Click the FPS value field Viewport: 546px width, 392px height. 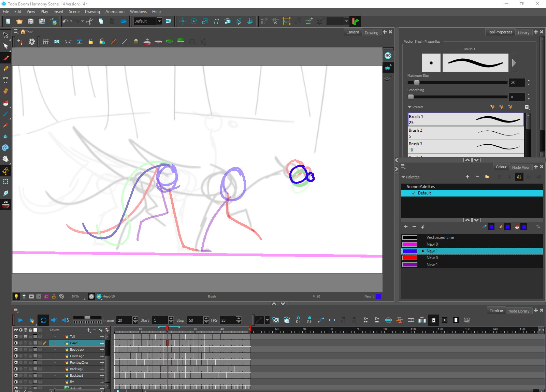228,320
